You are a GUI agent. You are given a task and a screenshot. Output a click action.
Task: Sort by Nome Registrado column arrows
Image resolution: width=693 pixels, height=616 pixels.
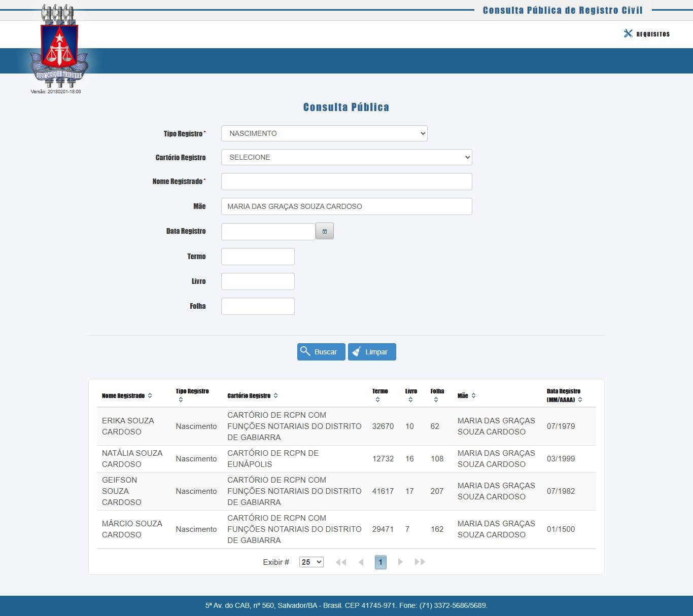tap(150, 395)
